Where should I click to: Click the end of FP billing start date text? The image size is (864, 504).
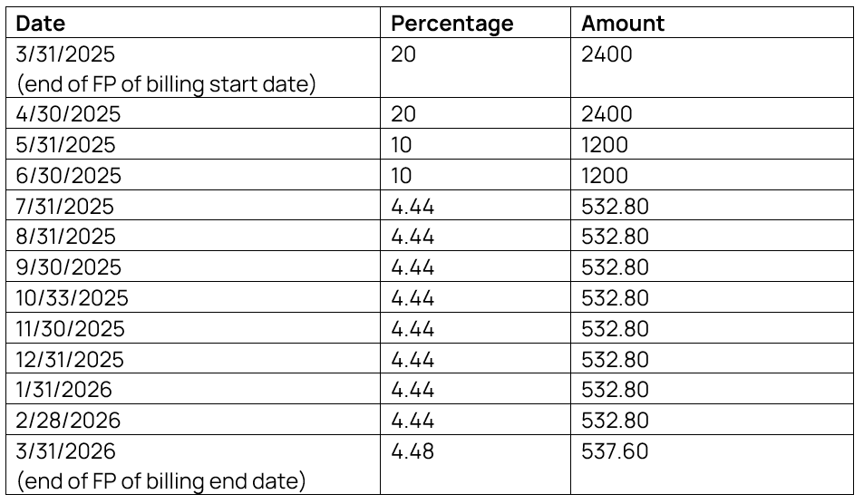pyautogui.click(x=166, y=85)
